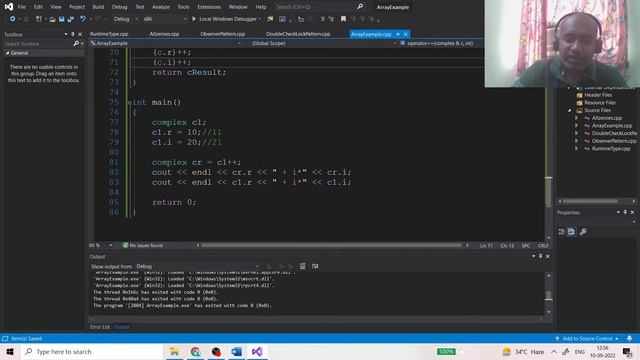Viewport: 640px width, 360px height.
Task: Switch to Error List tab
Action: click(100, 327)
